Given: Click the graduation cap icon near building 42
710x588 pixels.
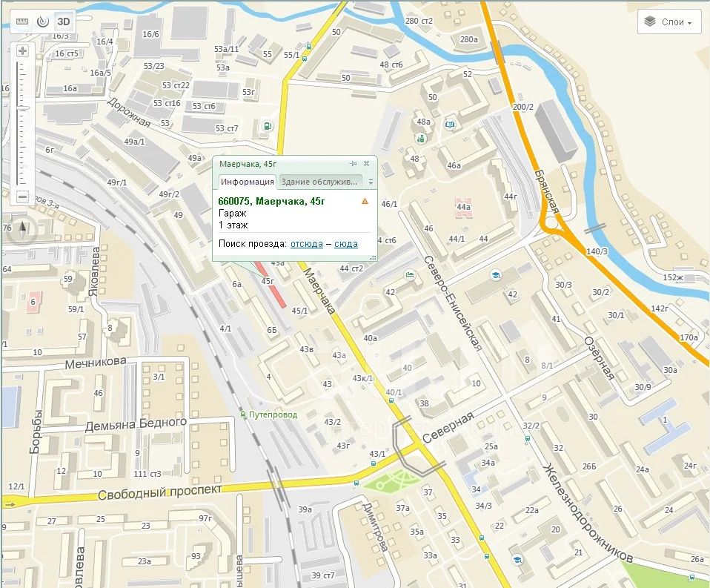Looking at the screenshot, I should pyautogui.click(x=496, y=275).
